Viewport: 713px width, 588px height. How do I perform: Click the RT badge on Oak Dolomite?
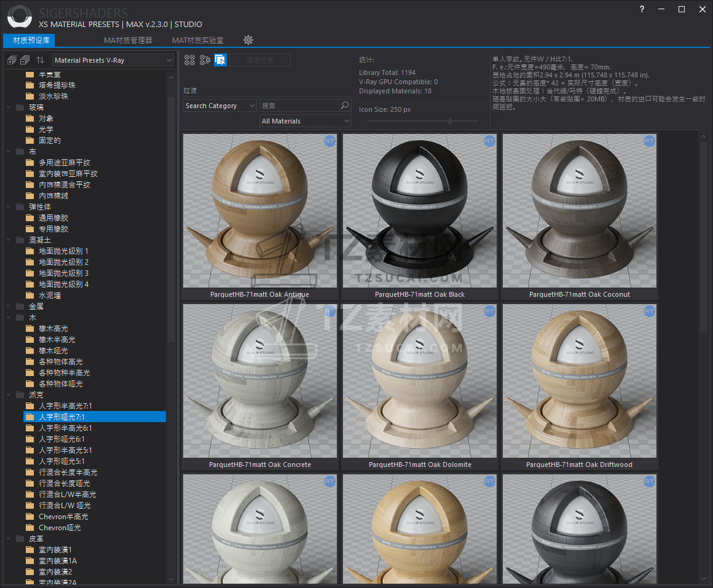tap(489, 312)
